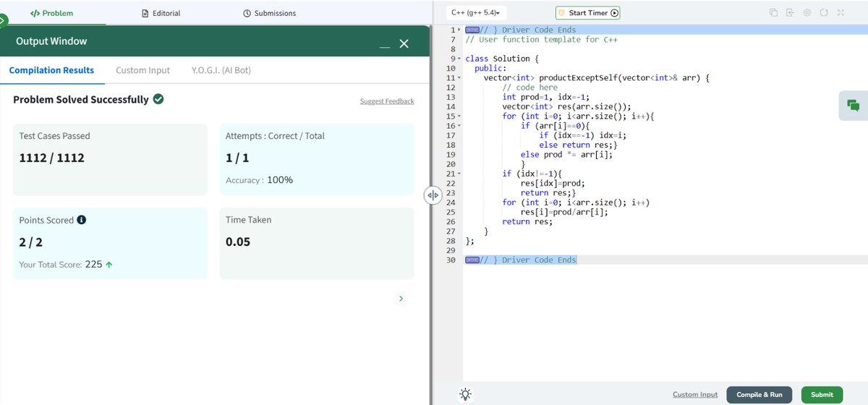The height and width of the screenshot is (405, 868).
Task: Click the timer clock icon
Action: [x=563, y=13]
